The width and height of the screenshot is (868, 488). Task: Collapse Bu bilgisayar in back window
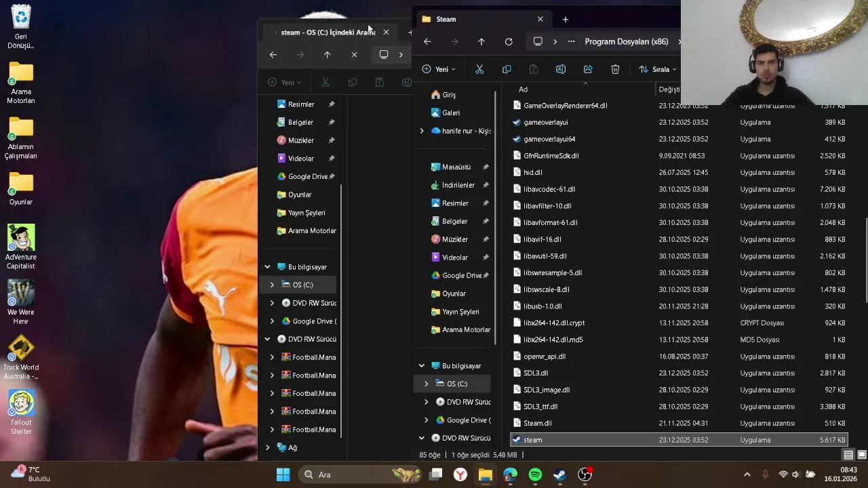267,267
